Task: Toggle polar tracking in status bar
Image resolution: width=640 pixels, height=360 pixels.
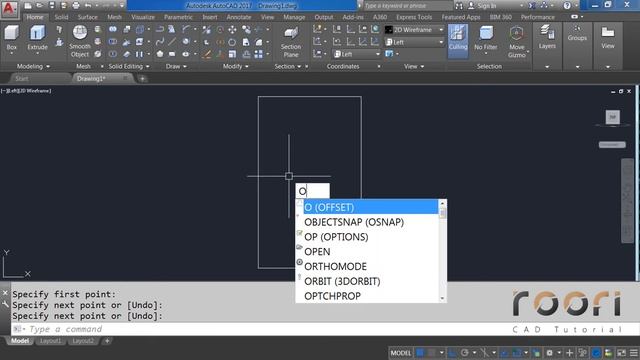Action: click(464, 353)
